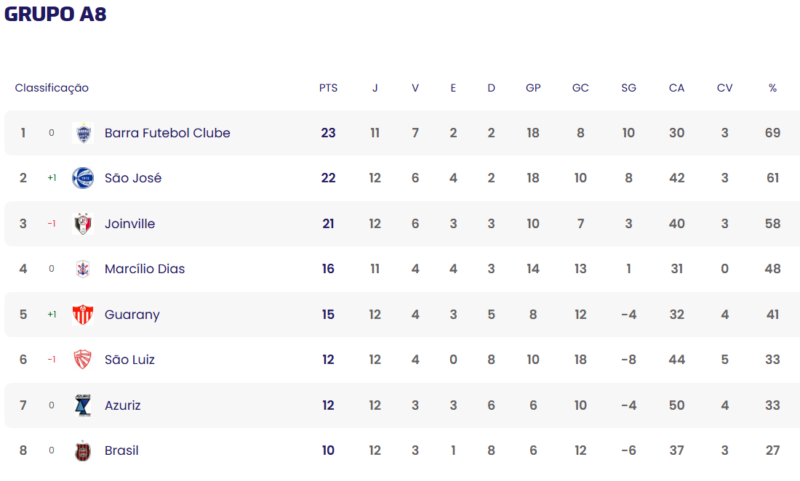This screenshot has height=481, width=800.
Task: Click the São Luiz team emblem
Action: pos(83,360)
